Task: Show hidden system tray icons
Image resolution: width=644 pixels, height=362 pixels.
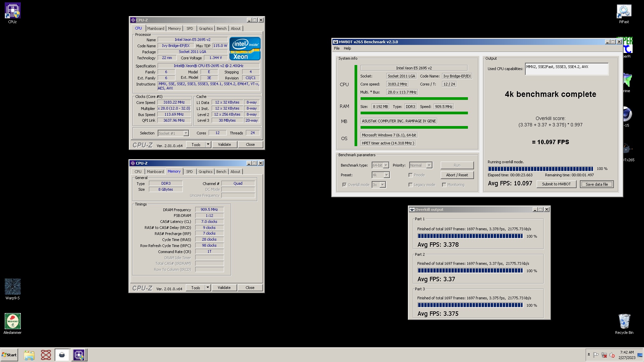Action: pyautogui.click(x=589, y=355)
